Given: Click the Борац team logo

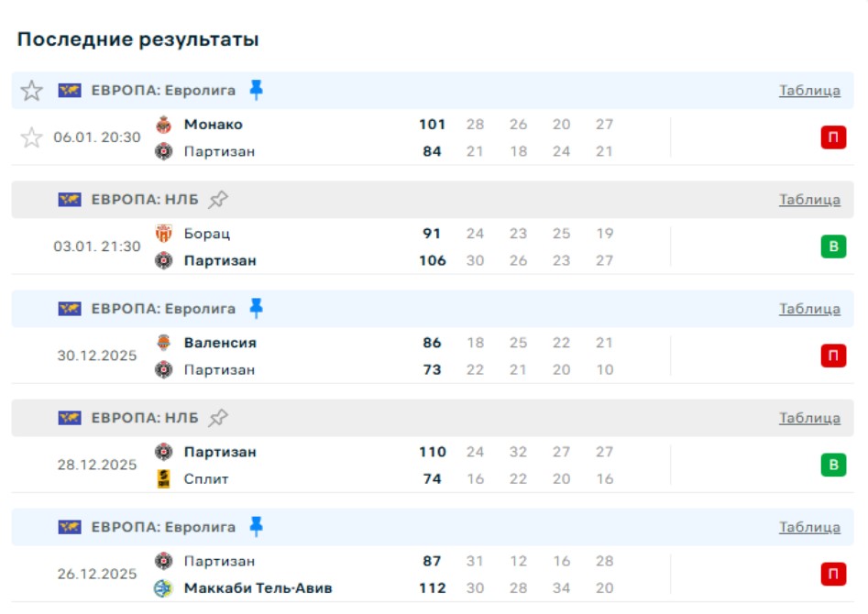Looking at the screenshot, I should tap(164, 234).
